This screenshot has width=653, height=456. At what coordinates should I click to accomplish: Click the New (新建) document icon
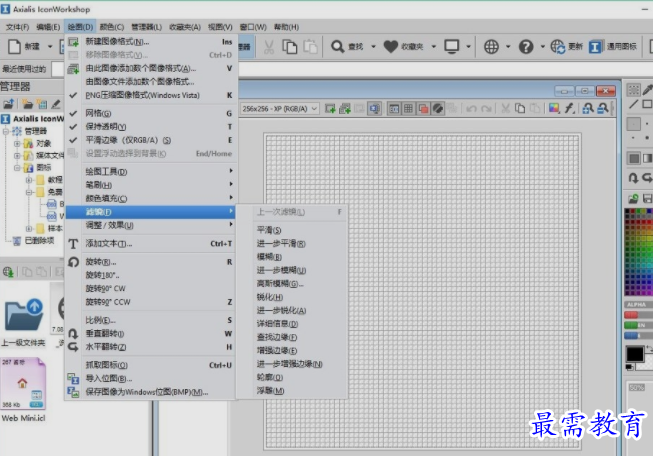coord(14,46)
